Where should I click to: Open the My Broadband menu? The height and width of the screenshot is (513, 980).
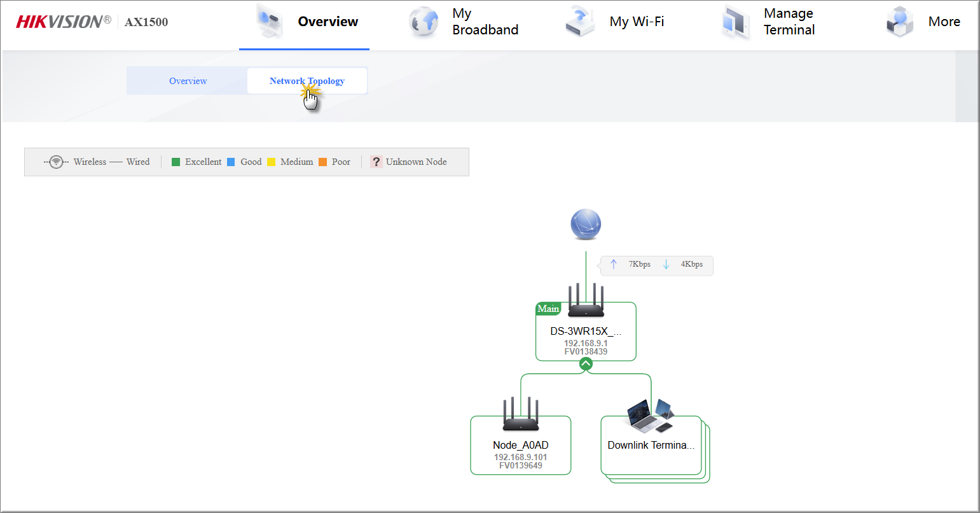[485, 22]
